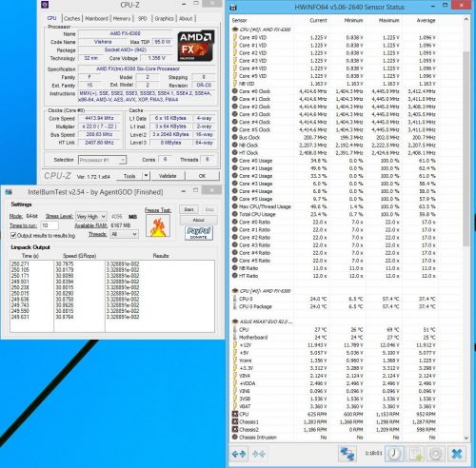Click the HWiNFO scrollbar down arrow
This screenshot has height=468, width=476.
(466, 438)
